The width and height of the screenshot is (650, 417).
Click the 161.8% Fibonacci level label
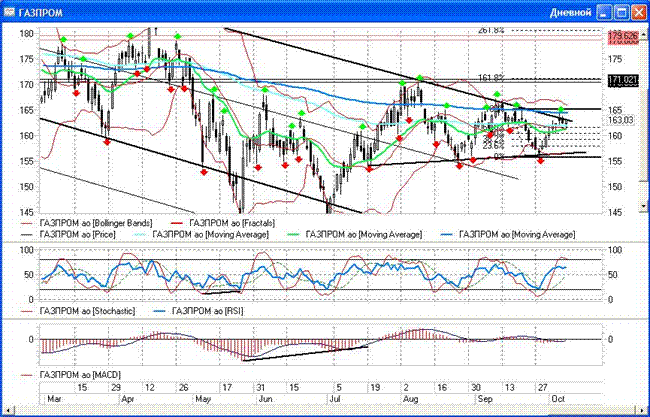(491, 77)
